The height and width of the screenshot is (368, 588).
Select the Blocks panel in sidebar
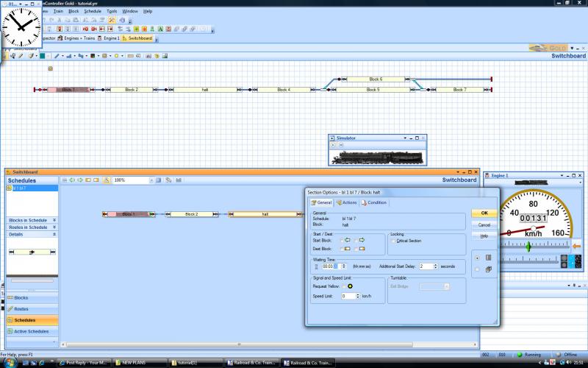tap(21, 297)
